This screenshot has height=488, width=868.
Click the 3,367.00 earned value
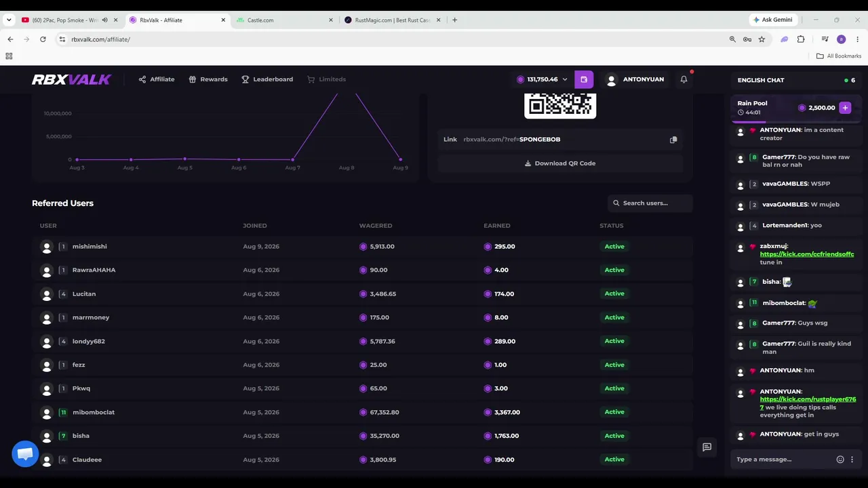(507, 412)
